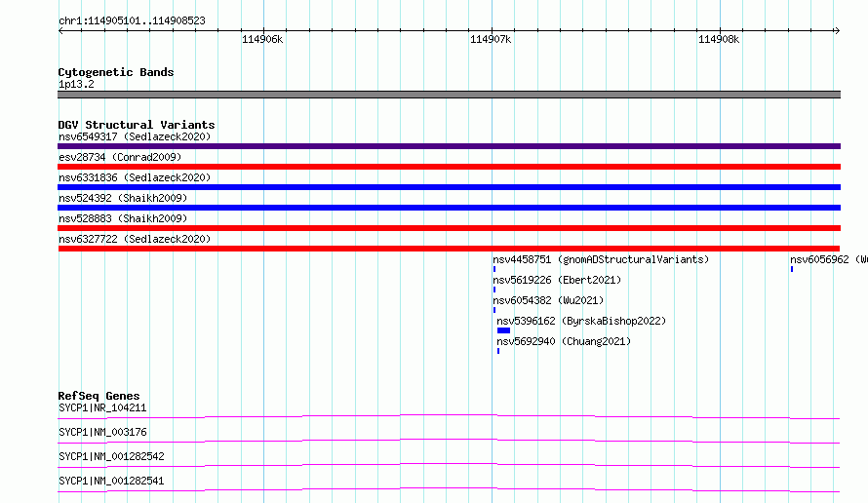
Task: Open nsv4458751 (gnomADStructuralVariants) label
Action: 601,259
